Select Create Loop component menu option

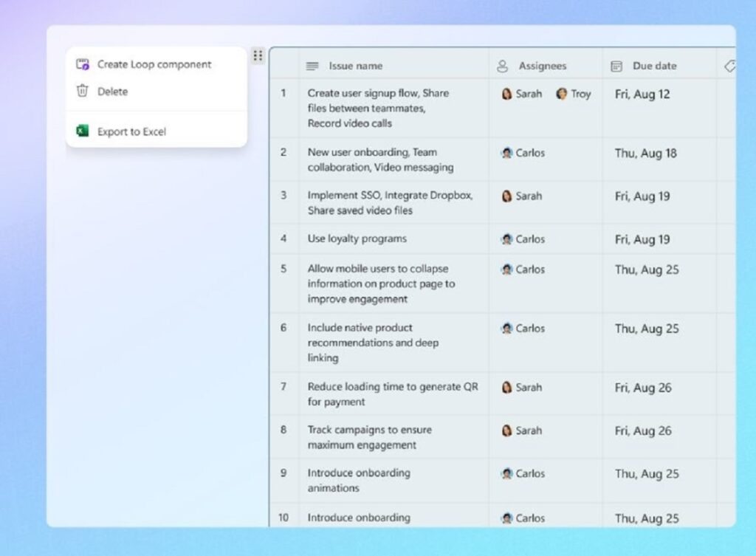(154, 64)
